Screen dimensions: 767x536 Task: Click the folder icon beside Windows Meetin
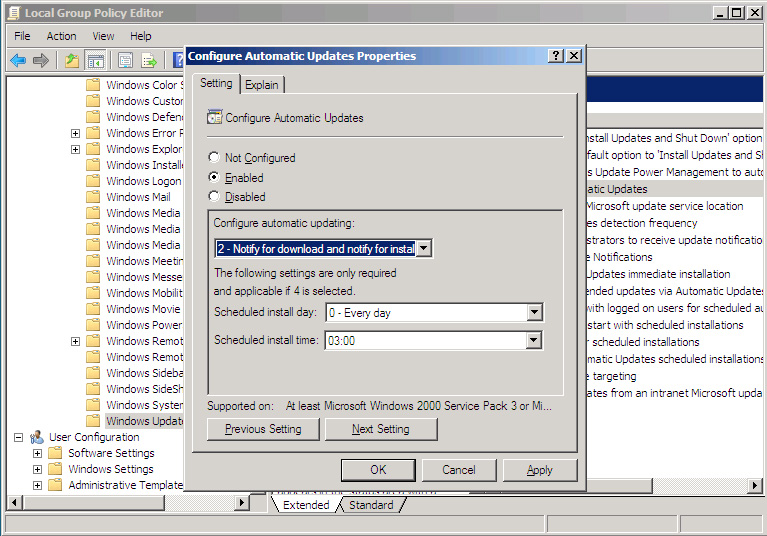[93, 261]
